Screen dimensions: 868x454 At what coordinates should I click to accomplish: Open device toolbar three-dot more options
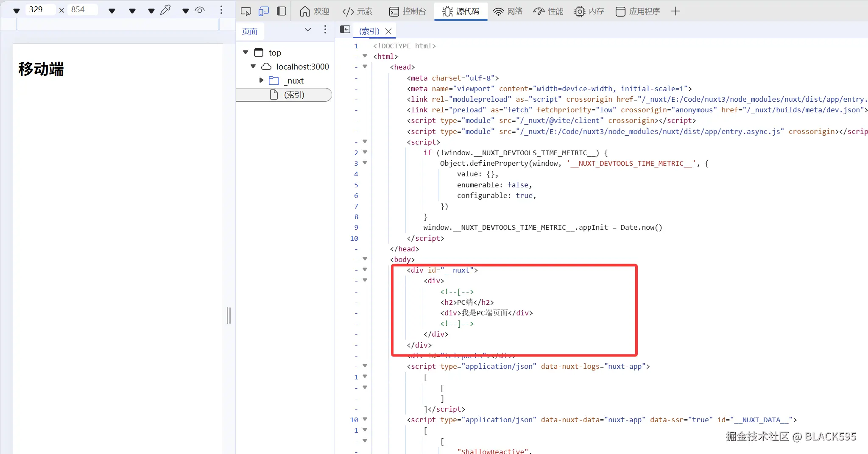tap(221, 10)
